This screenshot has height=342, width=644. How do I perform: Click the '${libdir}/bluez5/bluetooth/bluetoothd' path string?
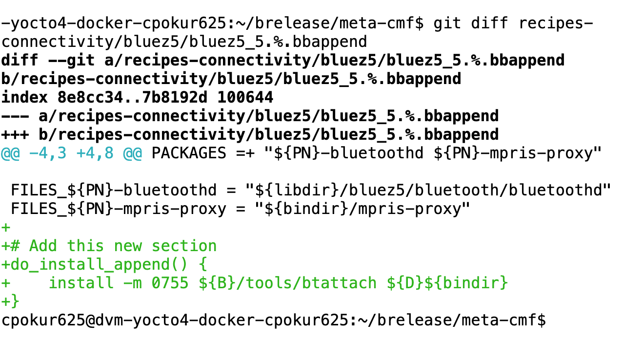click(428, 191)
